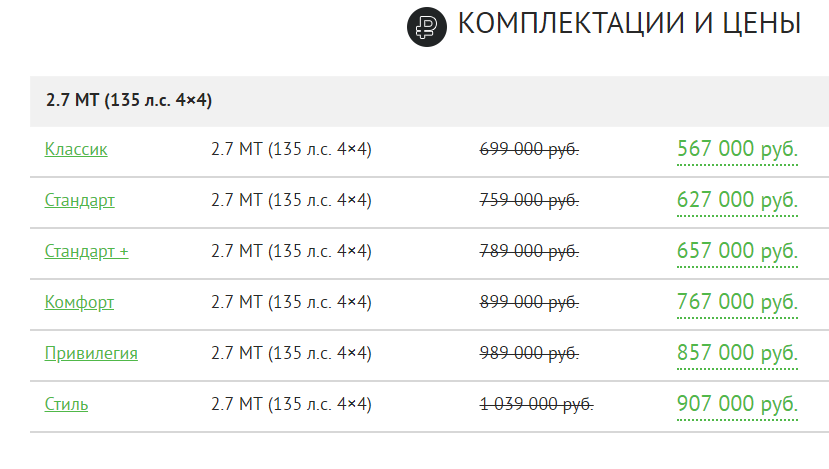The height and width of the screenshot is (469, 829).
Task: Click the 2.7 MT engine group header
Action: pos(429,100)
